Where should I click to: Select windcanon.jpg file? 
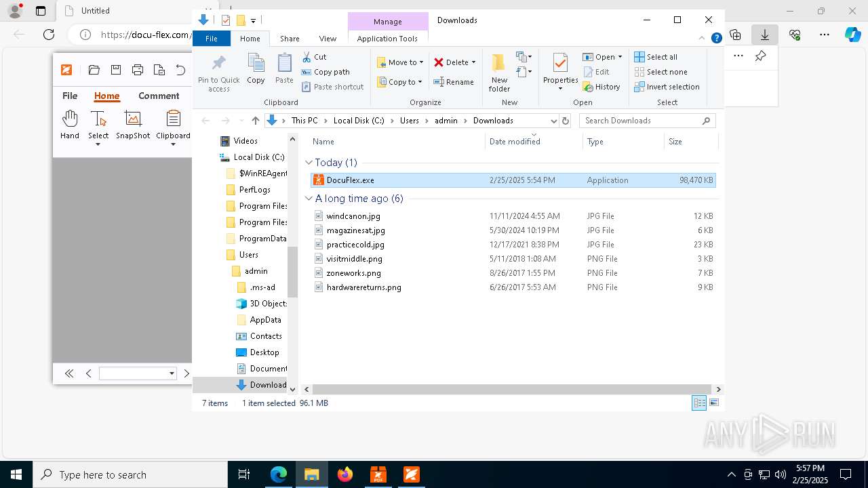pyautogui.click(x=513, y=216)
